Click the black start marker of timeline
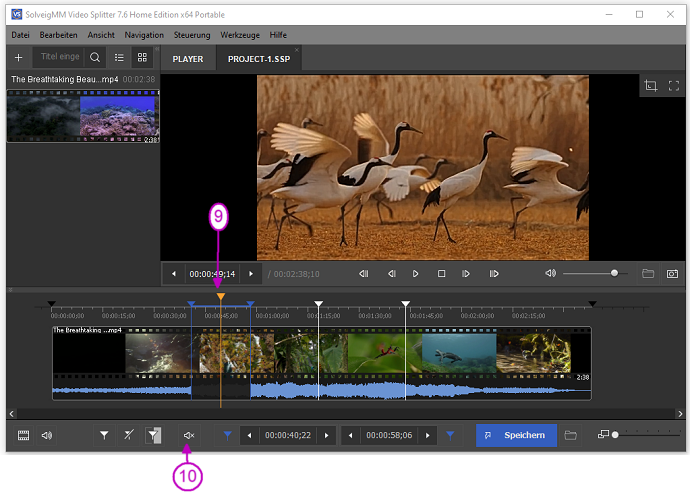The height and width of the screenshot is (497, 690). [51, 304]
